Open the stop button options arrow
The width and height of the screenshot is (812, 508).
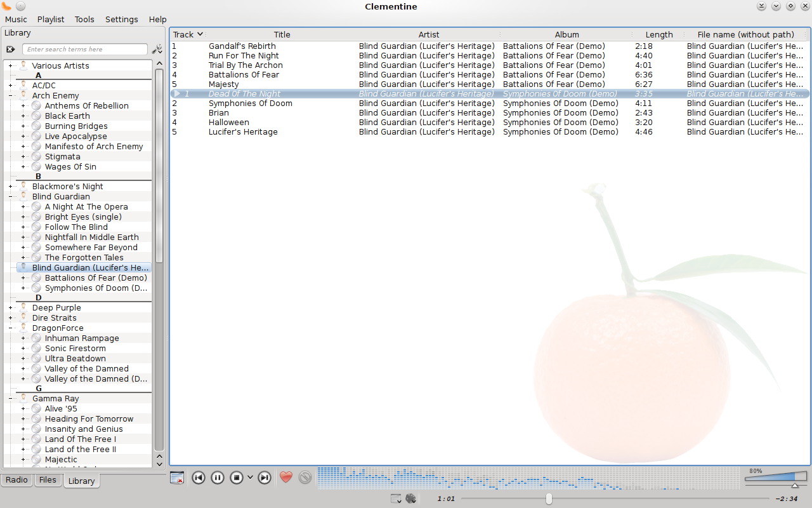250,478
